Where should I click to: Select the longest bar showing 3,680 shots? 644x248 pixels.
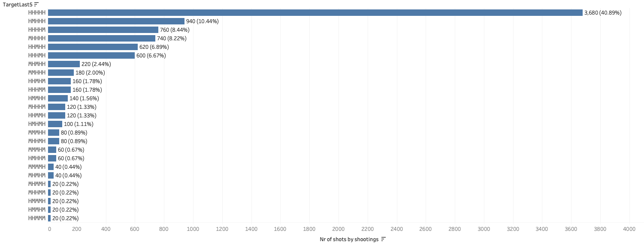(315, 13)
